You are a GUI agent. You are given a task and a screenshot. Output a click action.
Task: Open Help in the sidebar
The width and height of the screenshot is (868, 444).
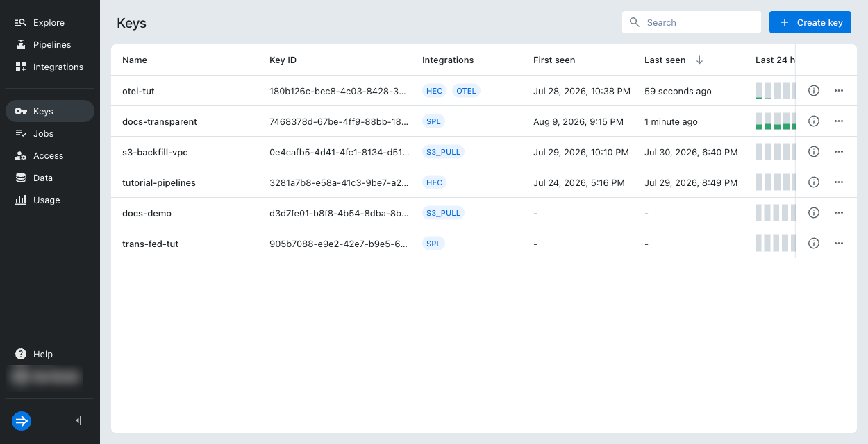coord(49,354)
